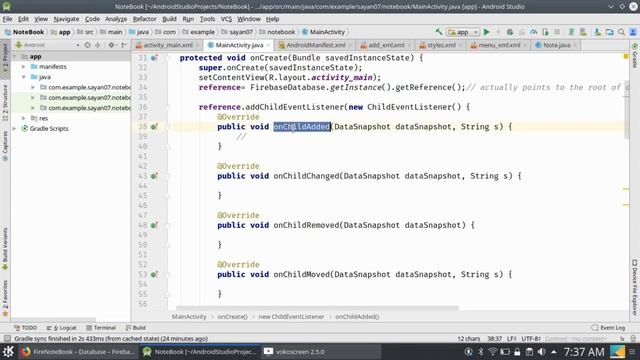Open the VCS menu

pos(226,19)
